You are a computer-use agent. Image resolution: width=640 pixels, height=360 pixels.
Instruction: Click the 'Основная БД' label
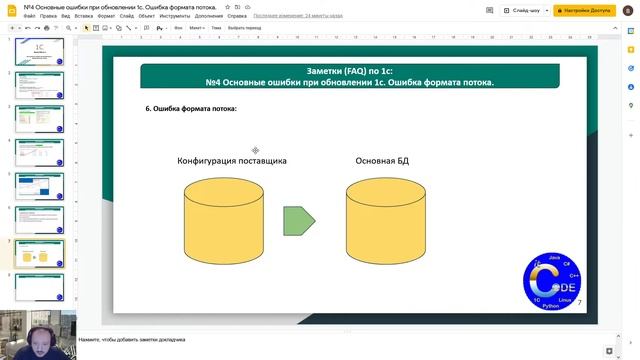pos(382,161)
